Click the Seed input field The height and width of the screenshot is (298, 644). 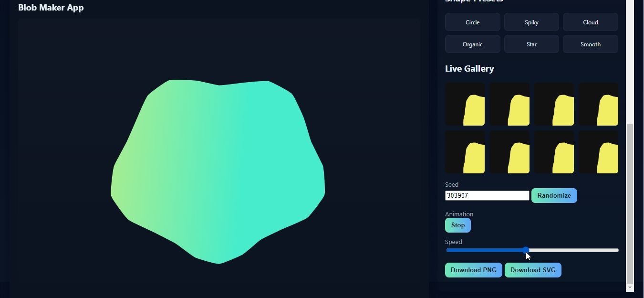tap(487, 195)
